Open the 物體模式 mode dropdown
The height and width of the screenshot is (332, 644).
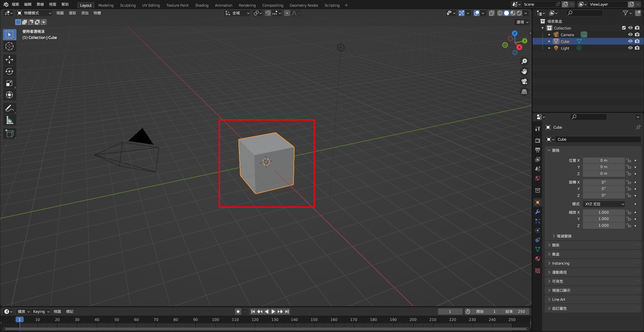[34, 13]
